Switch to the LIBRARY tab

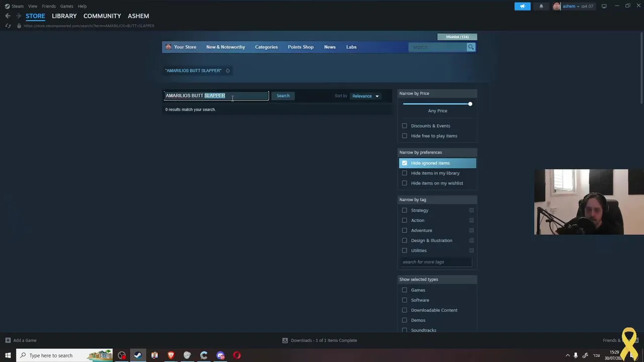[x=64, y=16]
